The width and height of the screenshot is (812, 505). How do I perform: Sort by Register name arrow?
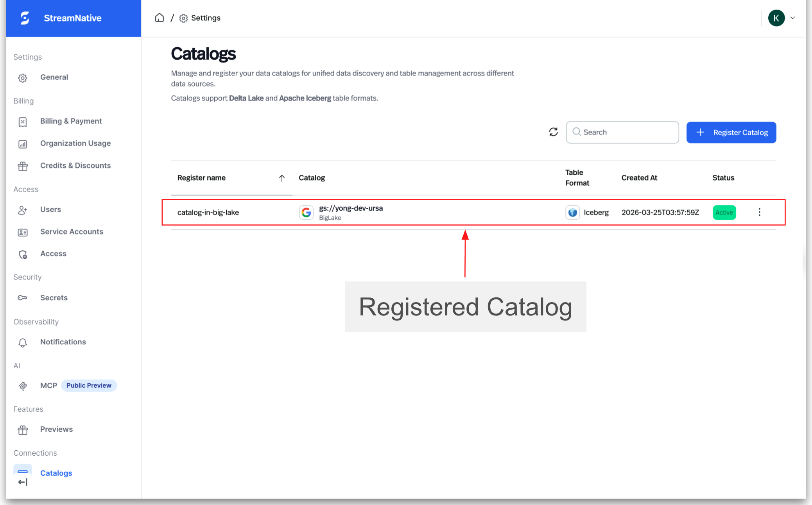pyautogui.click(x=281, y=178)
